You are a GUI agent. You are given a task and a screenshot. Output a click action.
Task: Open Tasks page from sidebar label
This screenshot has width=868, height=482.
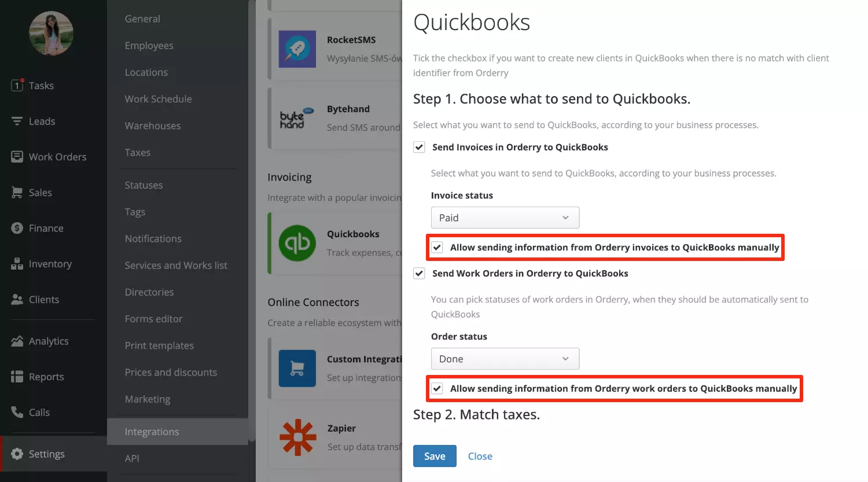coord(41,86)
